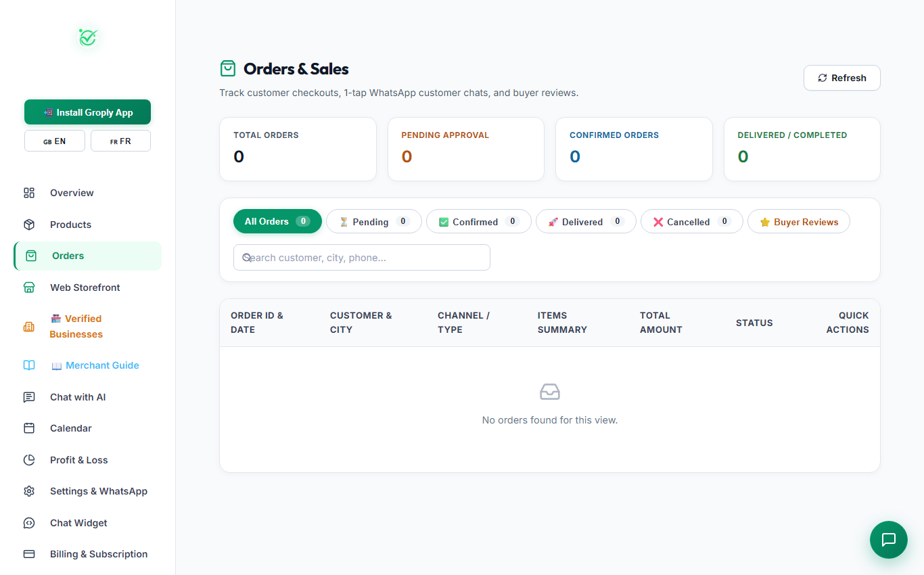Open the Settings & WhatsApp gear icon
924x575 pixels.
pyautogui.click(x=29, y=491)
